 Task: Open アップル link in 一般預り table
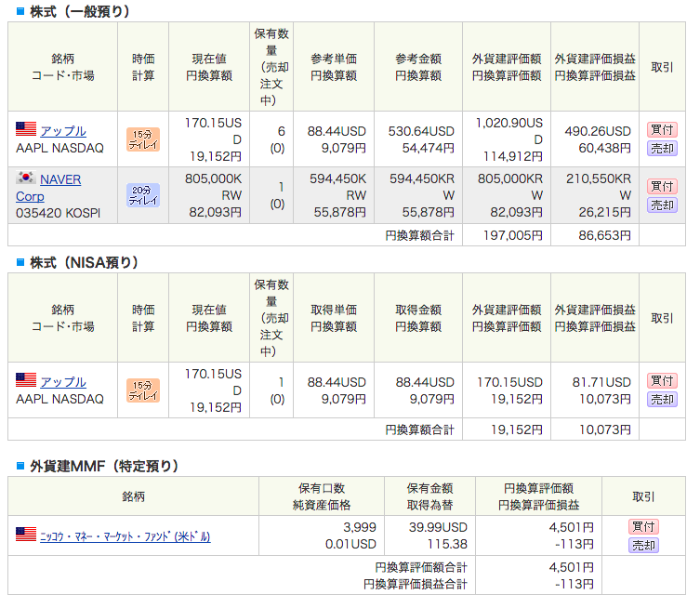tap(63, 131)
